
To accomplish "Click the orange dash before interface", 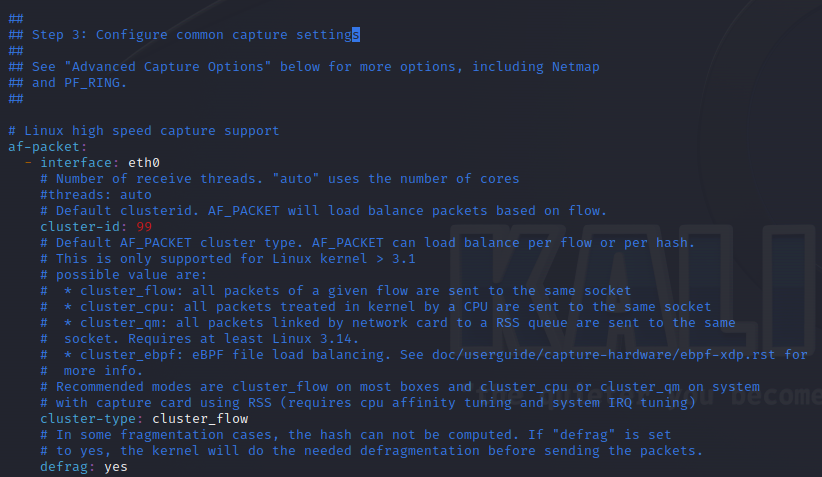I will click(x=28, y=162).
